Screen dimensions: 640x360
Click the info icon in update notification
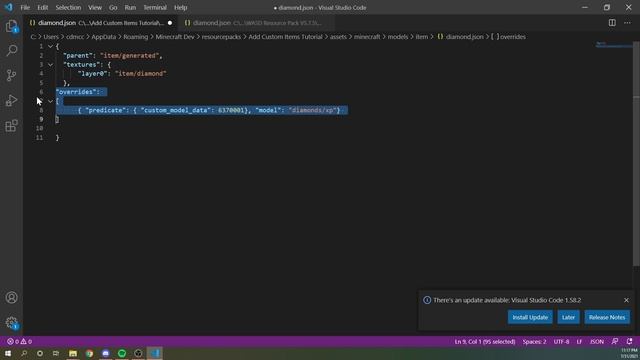click(427, 300)
